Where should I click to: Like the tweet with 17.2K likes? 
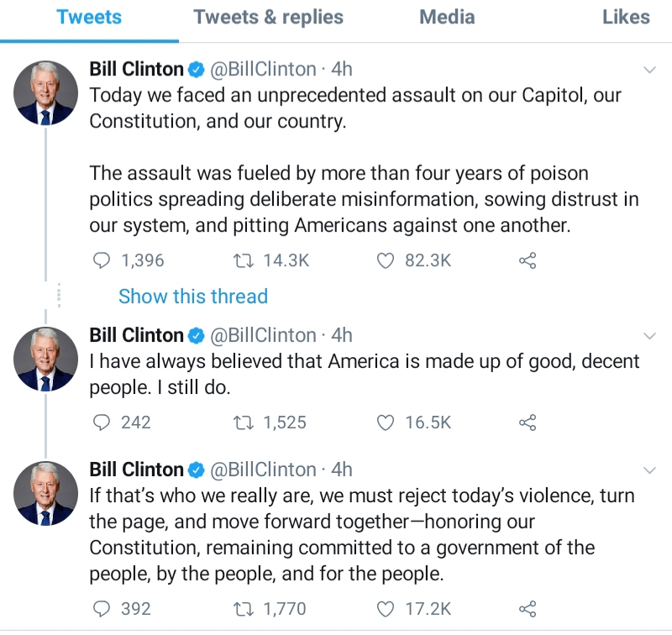coord(386,609)
